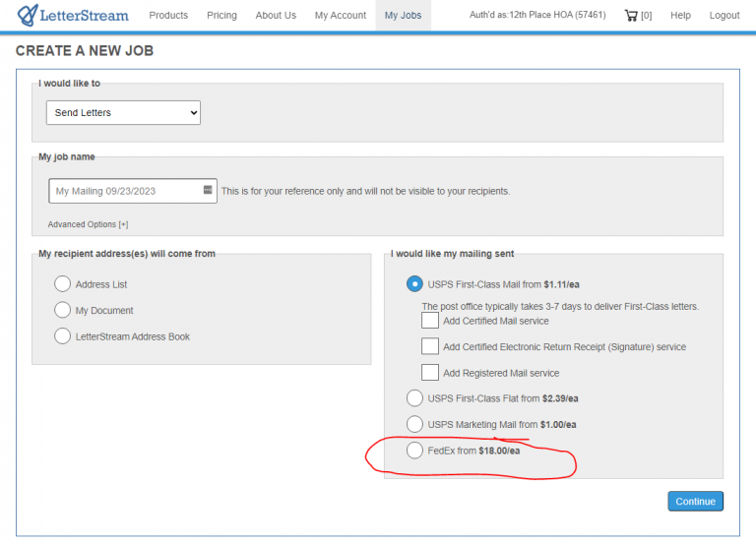Open the shopping cart icon

coord(631,16)
